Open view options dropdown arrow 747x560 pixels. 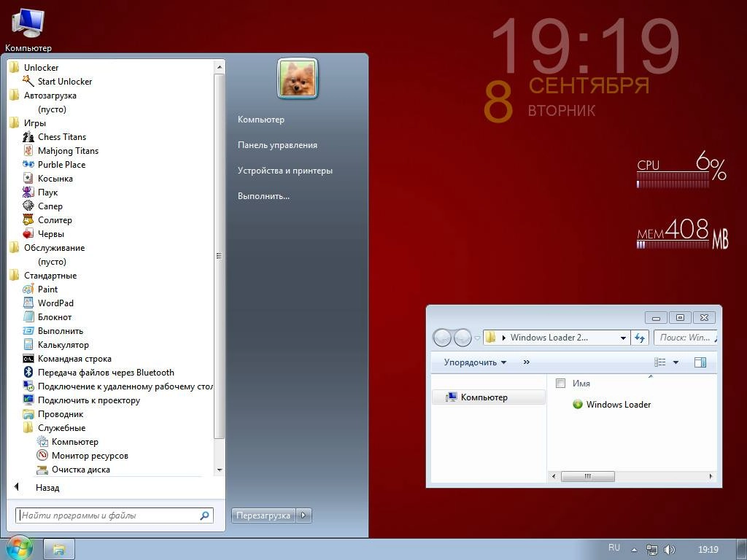pos(676,362)
